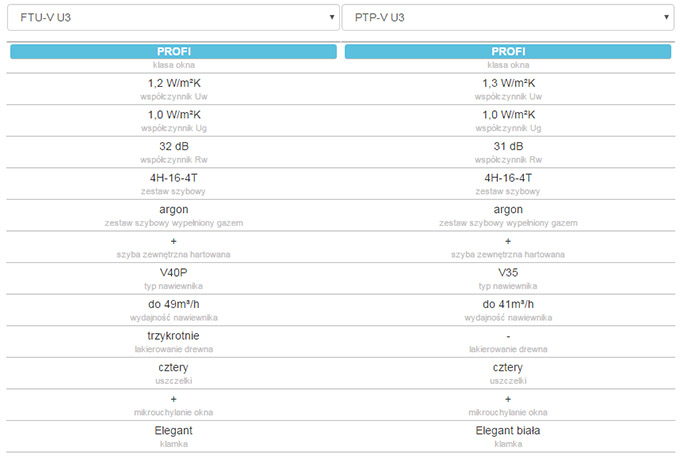Click the 31 dB Rw coefficient
The image size is (680, 458).
(x=508, y=146)
